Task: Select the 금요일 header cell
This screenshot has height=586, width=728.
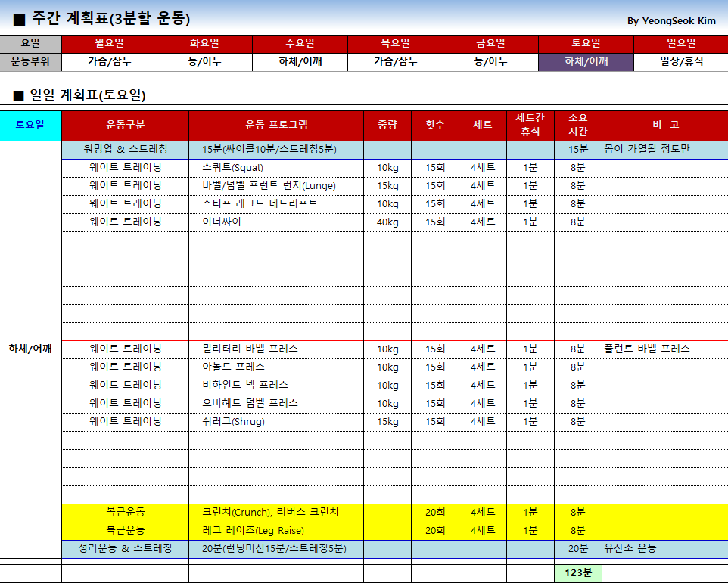Action: pos(490,44)
